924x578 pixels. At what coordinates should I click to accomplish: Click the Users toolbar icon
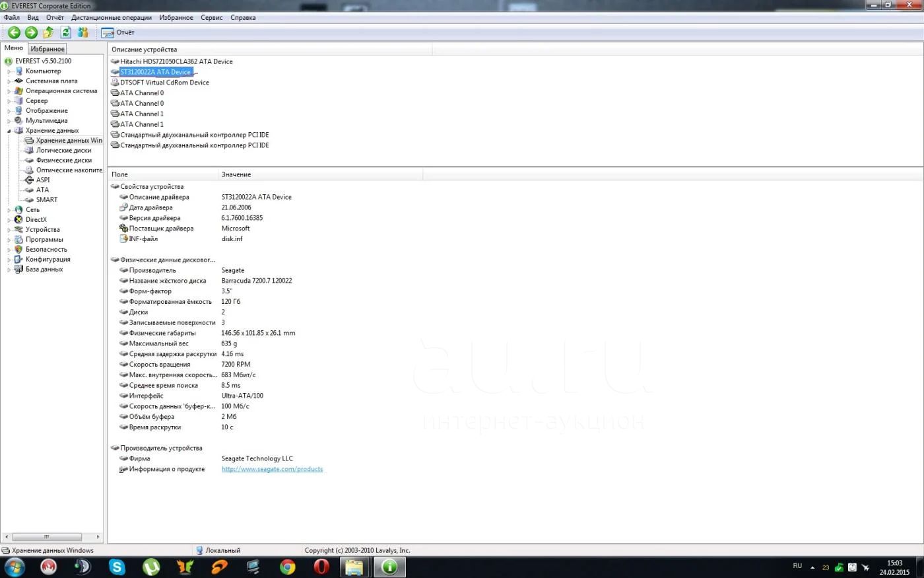[x=82, y=32]
